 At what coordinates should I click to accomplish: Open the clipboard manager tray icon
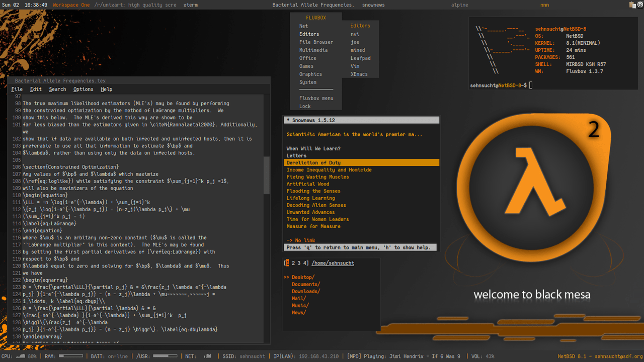632,5
